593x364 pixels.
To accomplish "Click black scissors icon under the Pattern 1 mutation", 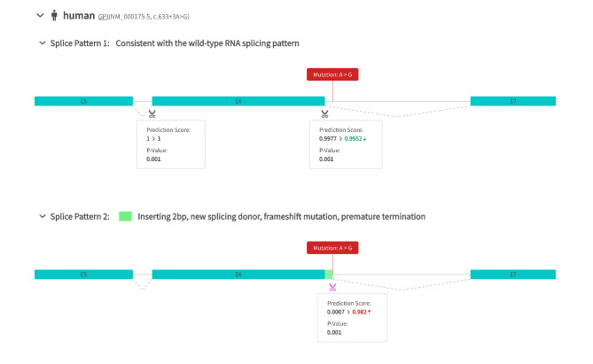I will pyautogui.click(x=325, y=113).
